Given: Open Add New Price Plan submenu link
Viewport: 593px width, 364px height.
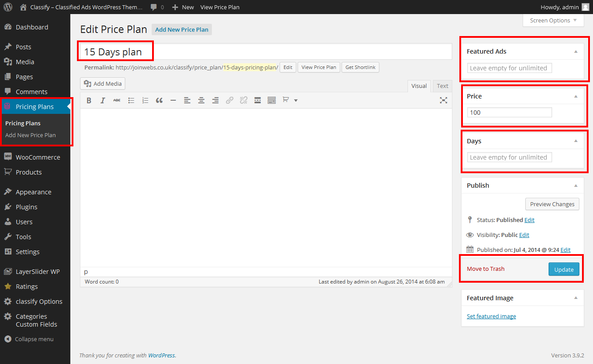Looking at the screenshot, I should click(x=30, y=135).
